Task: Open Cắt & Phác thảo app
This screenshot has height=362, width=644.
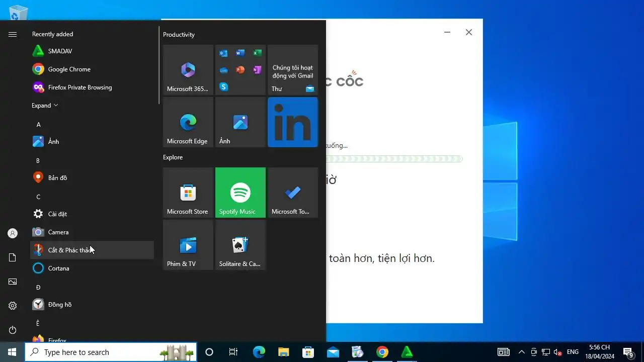Action: click(92, 250)
